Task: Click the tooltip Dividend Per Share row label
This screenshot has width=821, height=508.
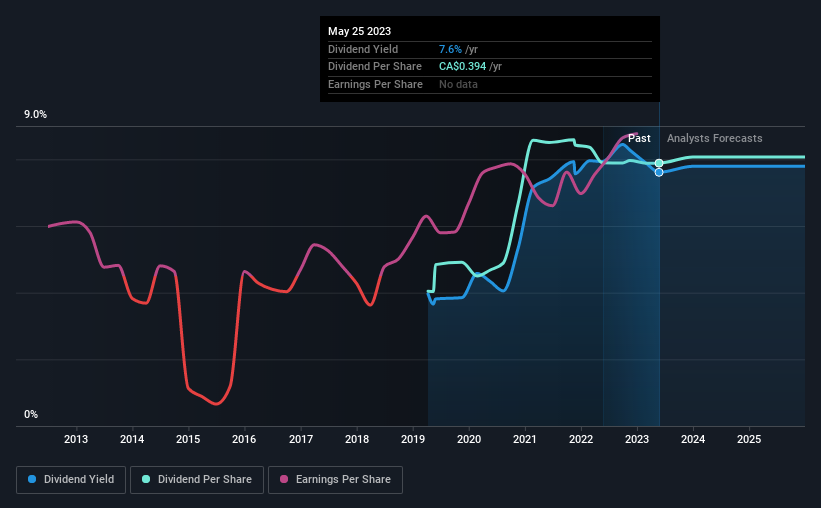Action: pos(375,67)
